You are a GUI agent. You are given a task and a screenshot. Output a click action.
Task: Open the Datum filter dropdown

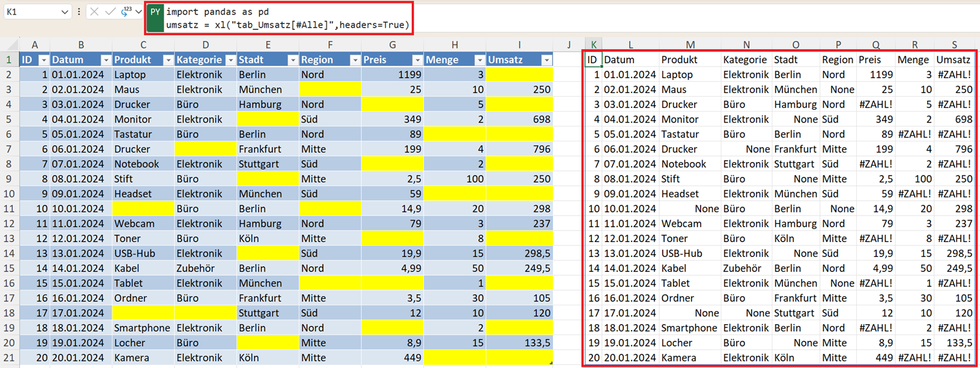105,60
